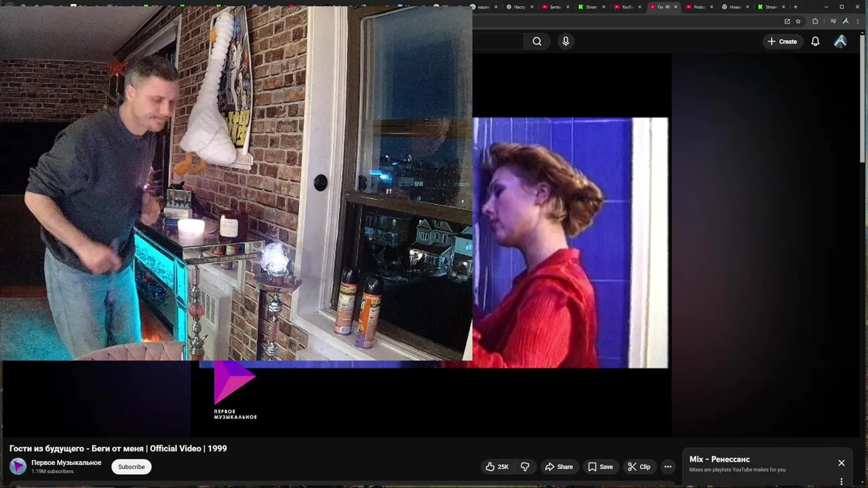Save the video to a playlist
Image resolution: width=868 pixels, height=488 pixels.
coord(600,466)
